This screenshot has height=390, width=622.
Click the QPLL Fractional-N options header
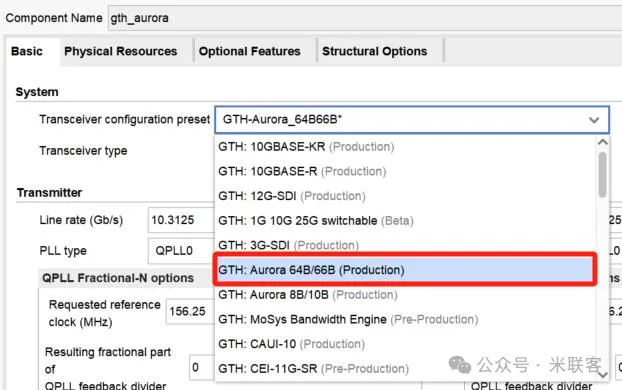pyautogui.click(x=118, y=278)
